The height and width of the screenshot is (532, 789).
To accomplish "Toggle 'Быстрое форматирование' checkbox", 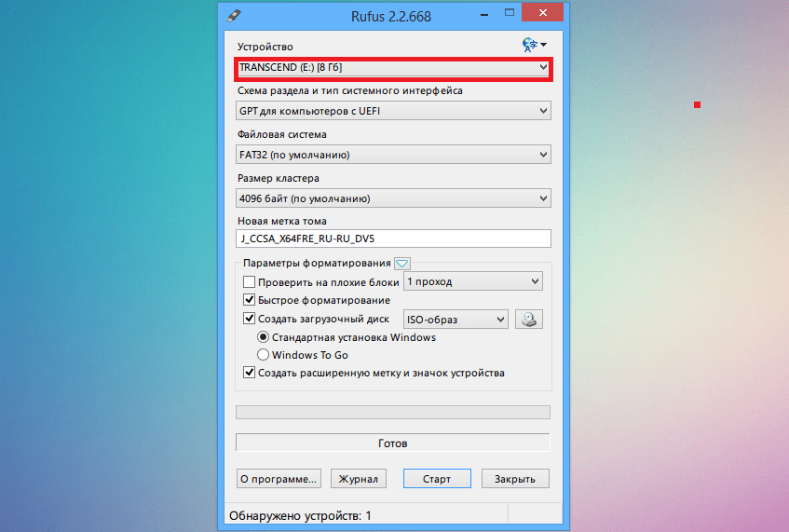I will point(249,300).
